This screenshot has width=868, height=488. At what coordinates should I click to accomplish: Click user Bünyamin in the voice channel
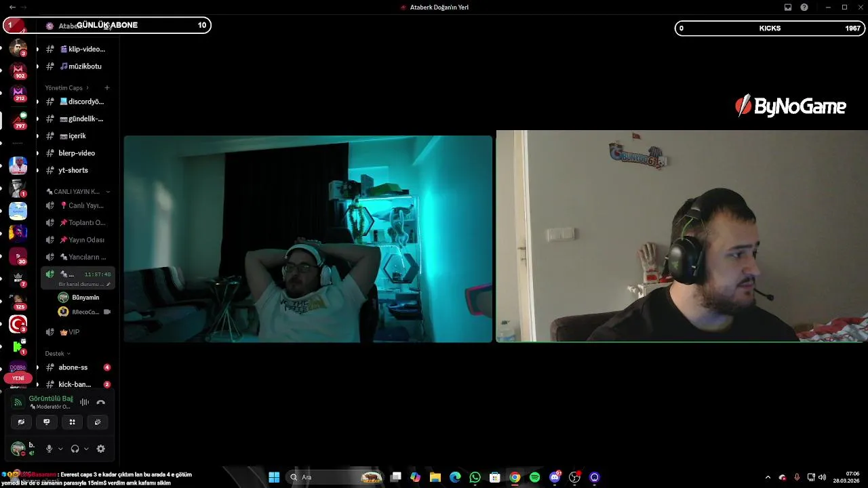coord(80,298)
